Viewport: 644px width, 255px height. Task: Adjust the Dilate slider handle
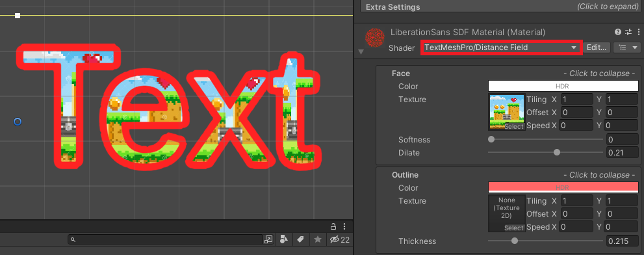point(557,152)
